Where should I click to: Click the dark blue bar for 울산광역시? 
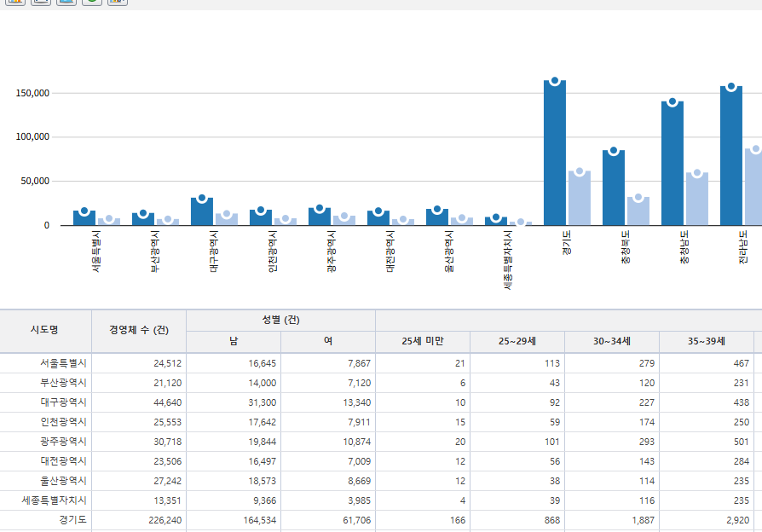(x=437, y=217)
